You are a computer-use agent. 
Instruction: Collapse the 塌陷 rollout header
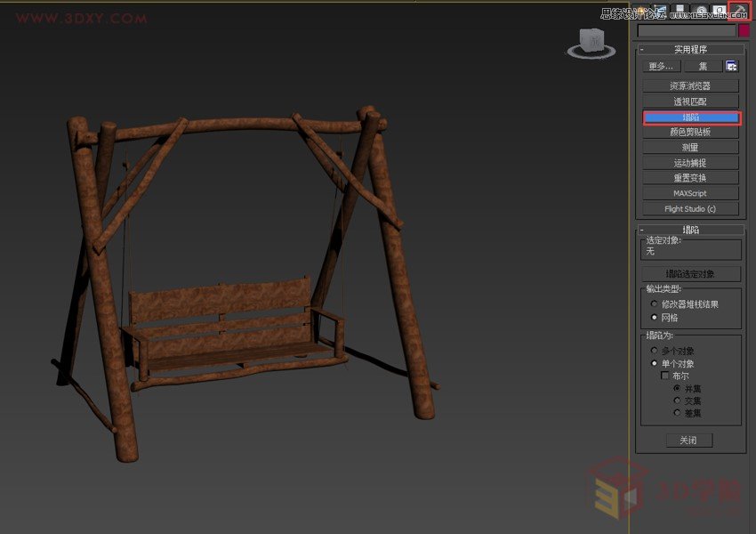[690, 230]
